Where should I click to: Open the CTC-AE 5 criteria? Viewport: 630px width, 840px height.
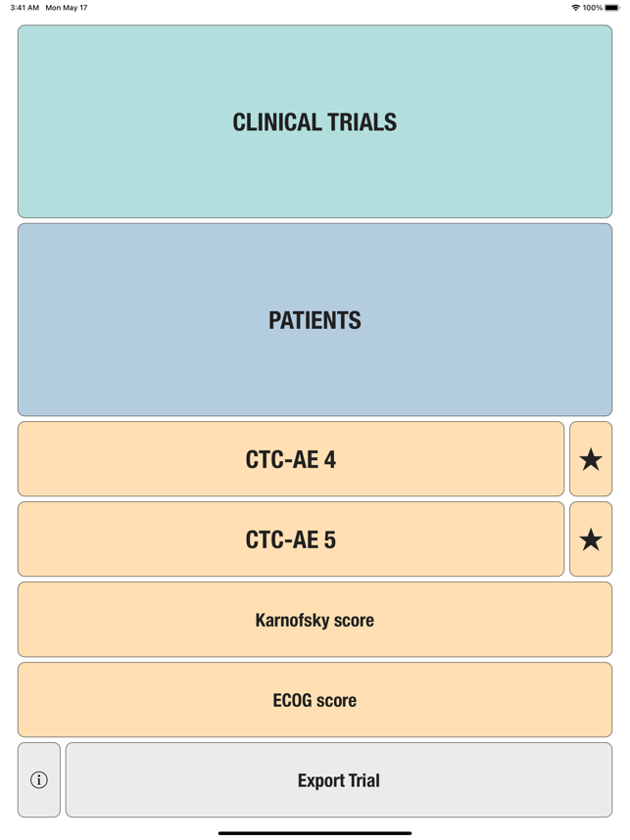tap(291, 538)
